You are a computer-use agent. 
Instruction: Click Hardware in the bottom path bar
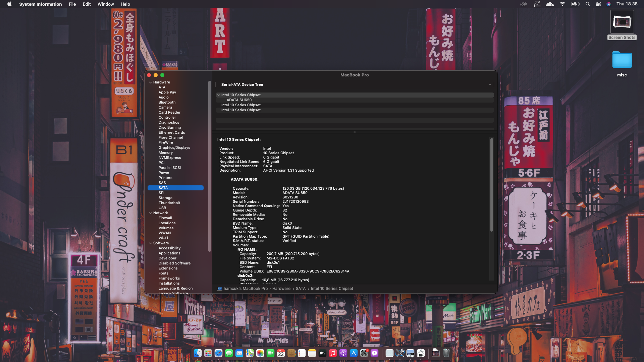pos(281,289)
